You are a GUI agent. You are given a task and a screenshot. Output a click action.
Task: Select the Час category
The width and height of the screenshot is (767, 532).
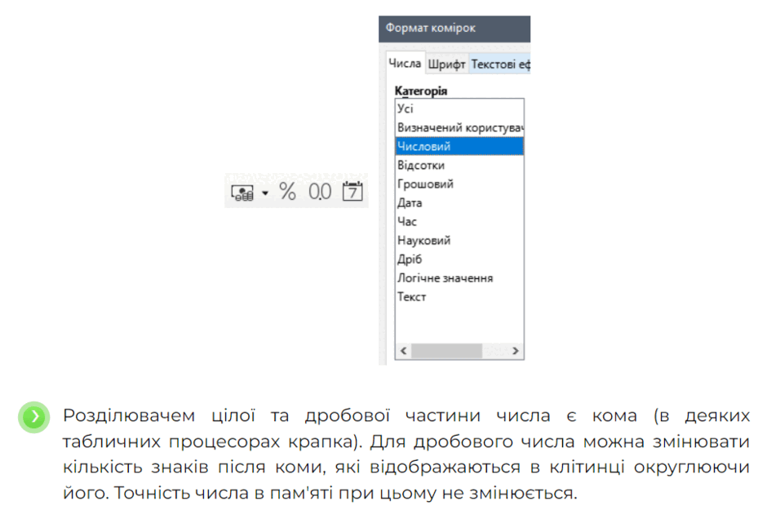[x=459, y=221]
